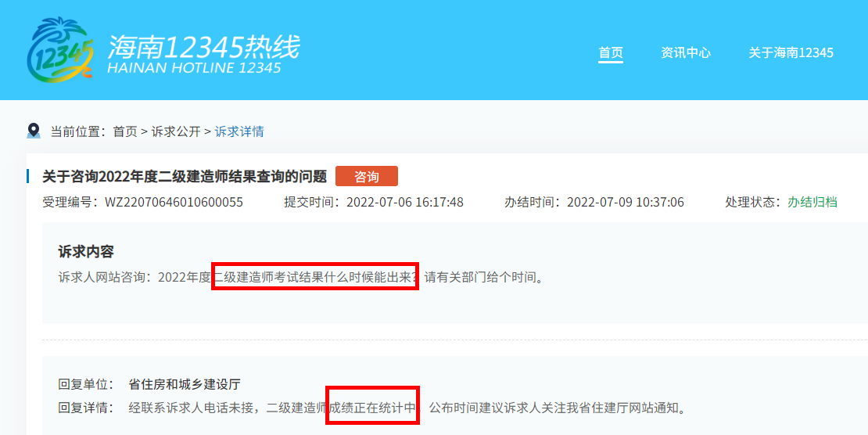Click the green 办结归档 status label
Image resolution: width=868 pixels, height=435 pixels.
pyautogui.click(x=812, y=202)
